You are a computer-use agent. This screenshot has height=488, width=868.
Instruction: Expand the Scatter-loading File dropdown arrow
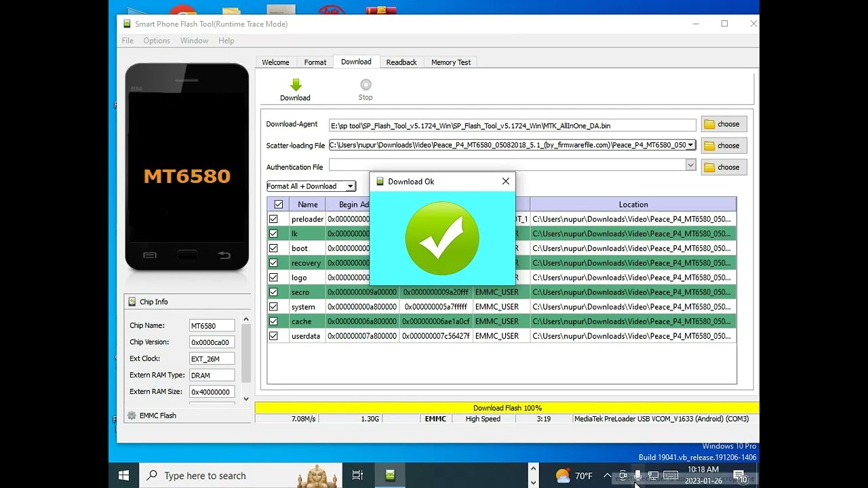coord(690,145)
